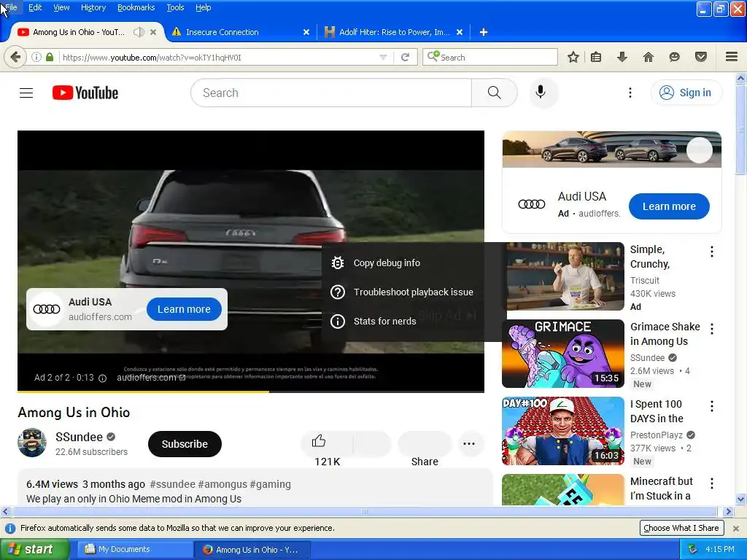Click Learn more in sidebar Audi ad
This screenshot has width=747, height=560.
(669, 206)
